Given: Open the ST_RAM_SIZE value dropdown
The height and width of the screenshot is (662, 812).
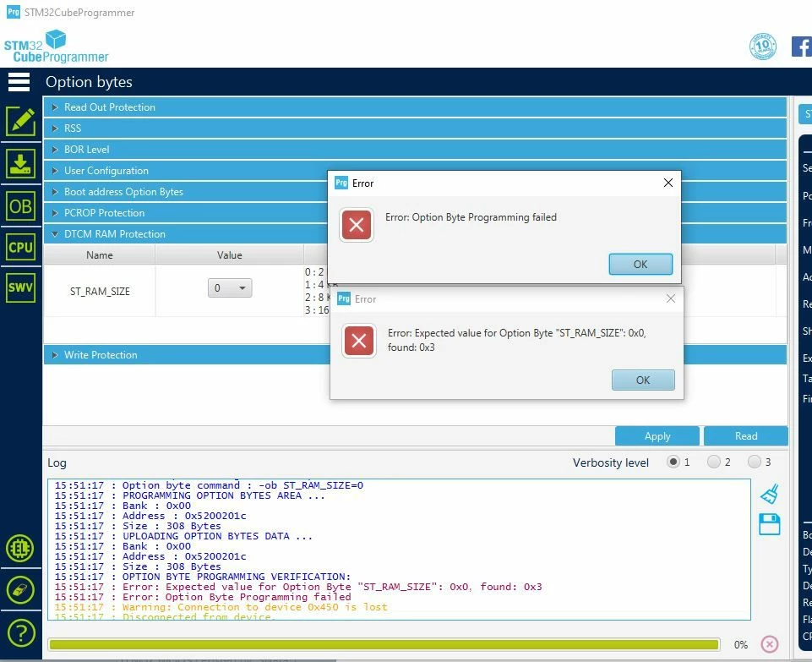Looking at the screenshot, I should (230, 288).
